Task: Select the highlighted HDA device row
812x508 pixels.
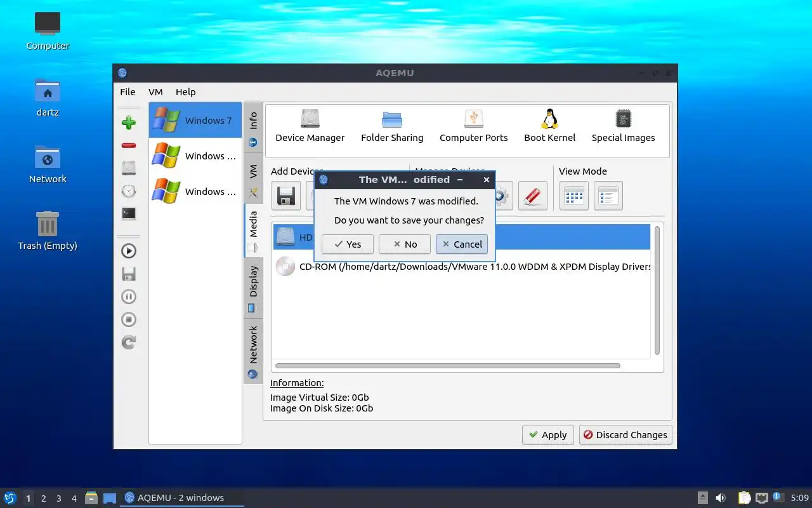Action: pyautogui.click(x=461, y=237)
